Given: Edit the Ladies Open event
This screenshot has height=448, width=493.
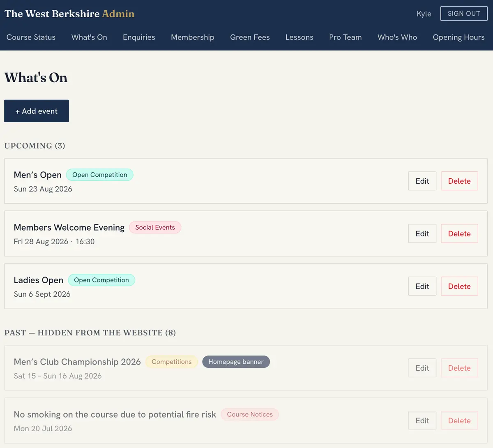Looking at the screenshot, I should pos(422,286).
